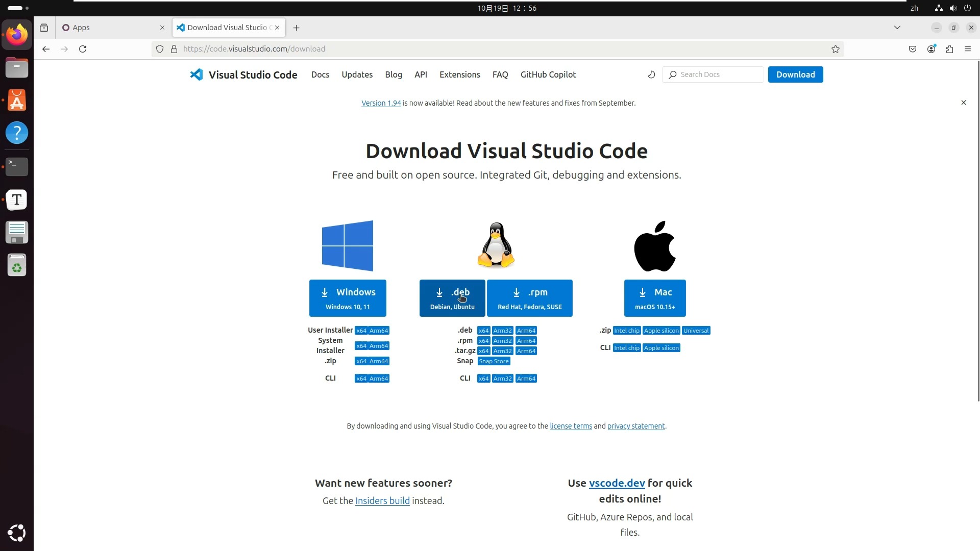Close the Apps browser tab
This screenshot has height=551, width=980.
point(162,28)
